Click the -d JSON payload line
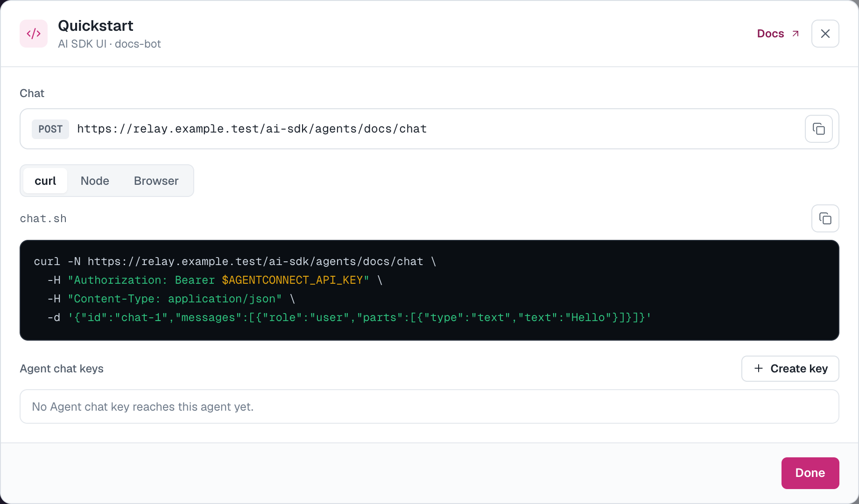Viewport: 859px width, 504px height. (349, 317)
